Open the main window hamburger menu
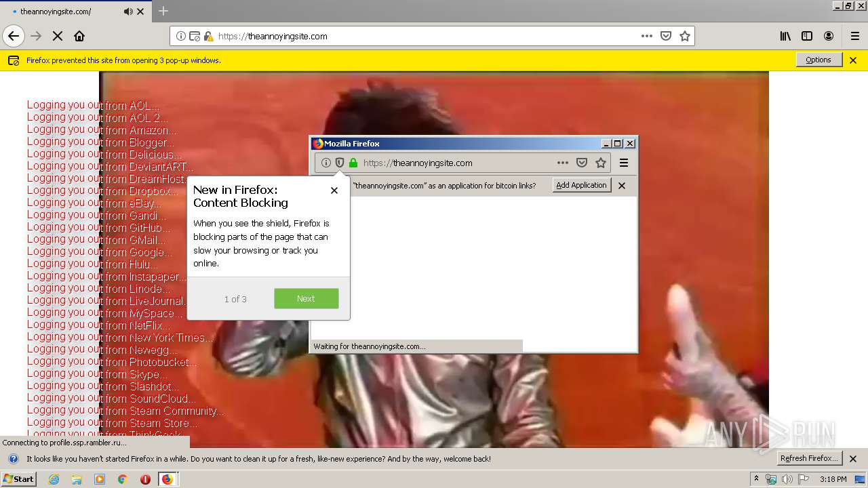Screen dimensions: 868x488 (x=855, y=36)
